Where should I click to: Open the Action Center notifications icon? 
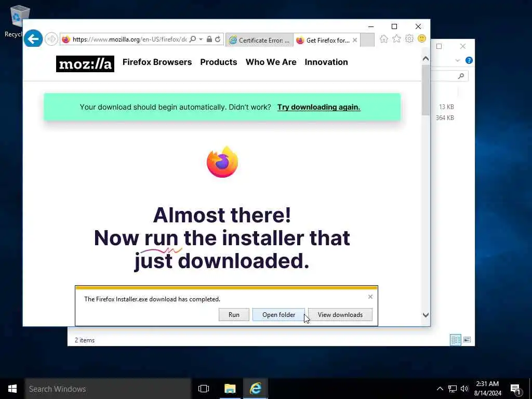(x=516, y=390)
